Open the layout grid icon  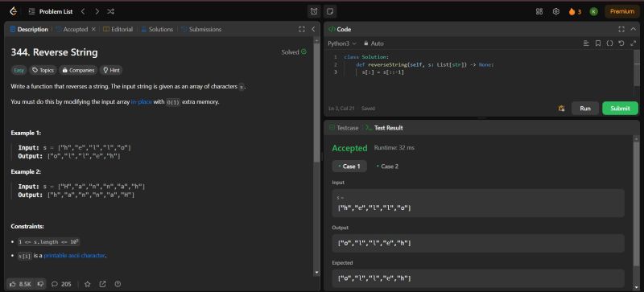[x=539, y=11]
